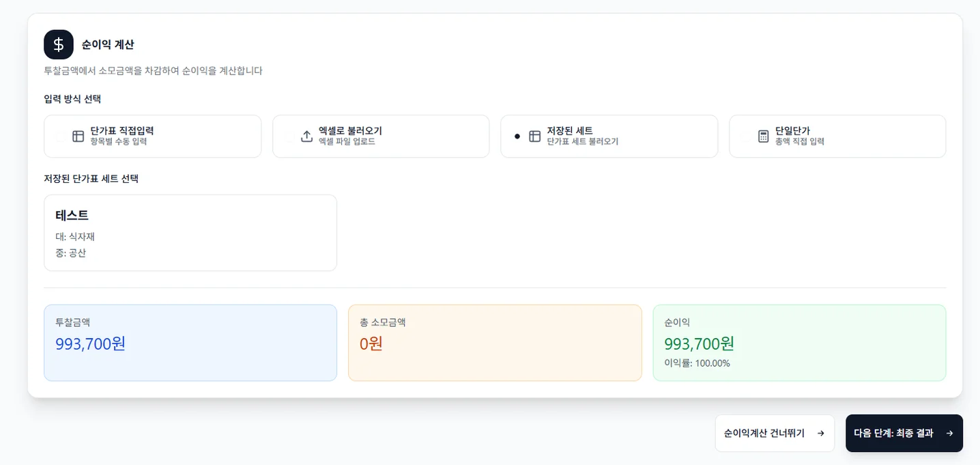Click the dollar icon next to 순이익 계산

pos(58,44)
